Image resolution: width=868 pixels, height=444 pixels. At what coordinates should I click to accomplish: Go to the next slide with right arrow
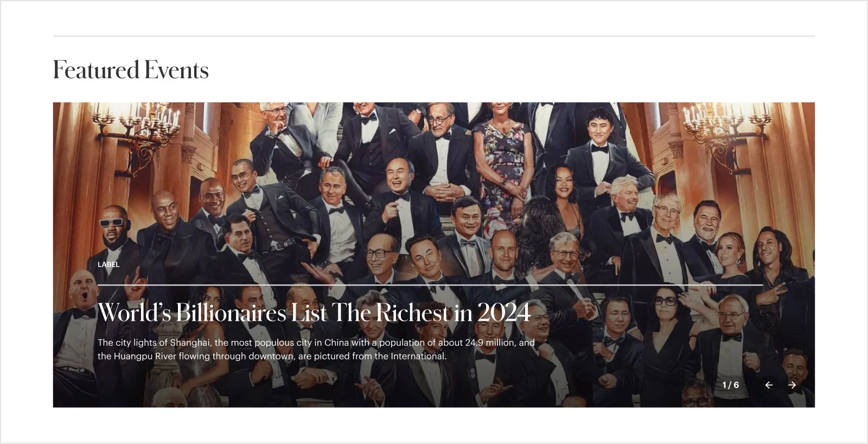tap(792, 385)
